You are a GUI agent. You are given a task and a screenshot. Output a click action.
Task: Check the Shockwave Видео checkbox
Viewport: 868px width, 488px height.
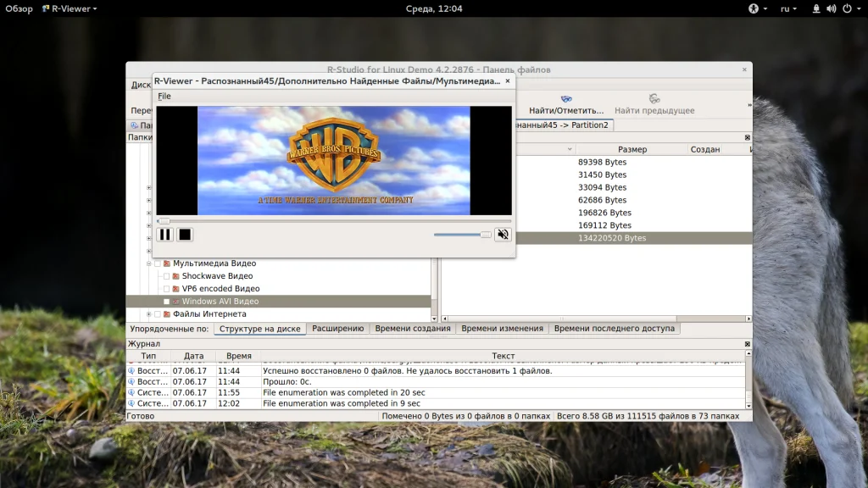pos(167,276)
